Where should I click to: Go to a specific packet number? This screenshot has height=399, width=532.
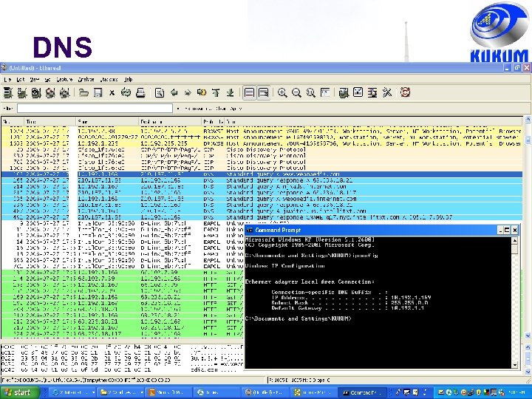pyautogui.click(x=202, y=92)
